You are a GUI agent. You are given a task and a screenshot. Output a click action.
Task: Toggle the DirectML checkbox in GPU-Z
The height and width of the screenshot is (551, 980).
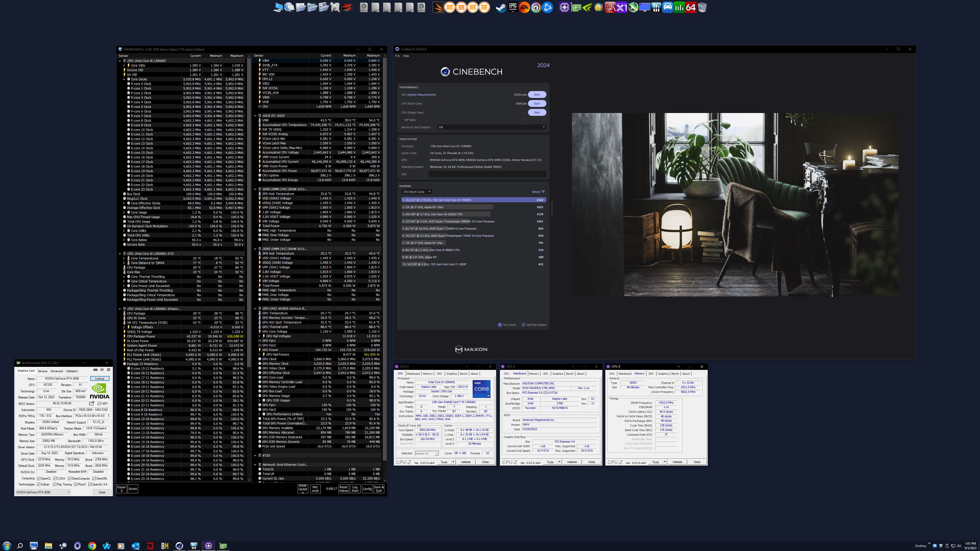(94, 478)
